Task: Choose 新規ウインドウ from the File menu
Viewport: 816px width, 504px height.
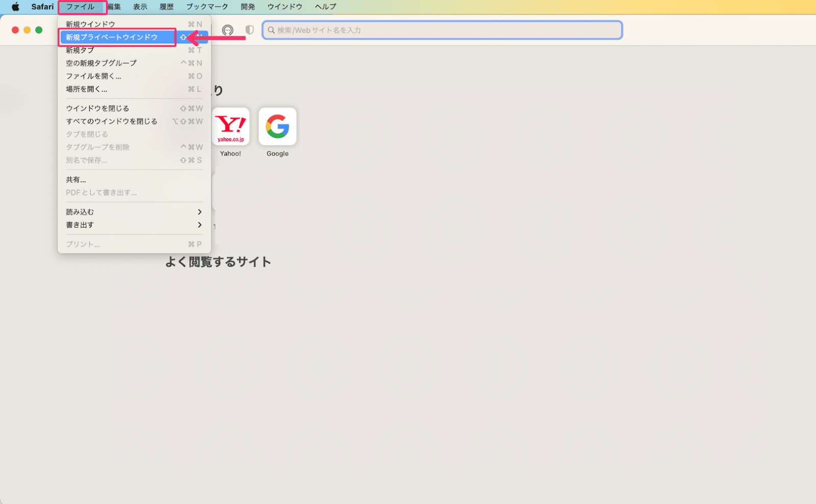Action: point(134,24)
